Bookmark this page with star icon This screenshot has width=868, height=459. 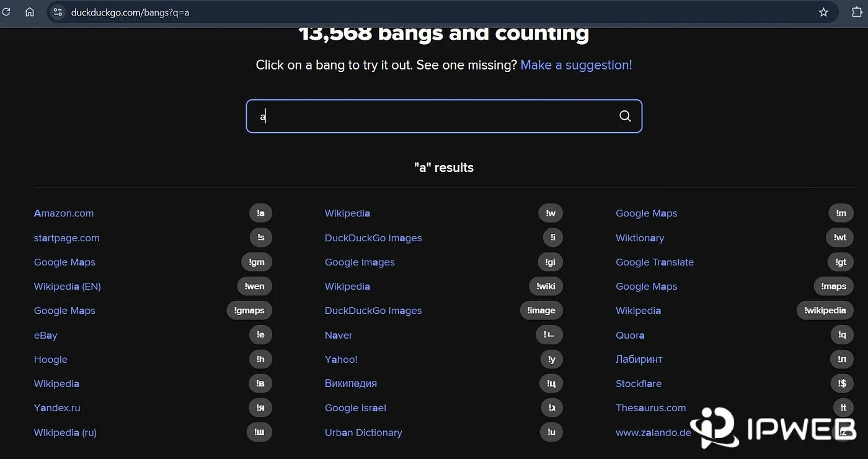823,12
